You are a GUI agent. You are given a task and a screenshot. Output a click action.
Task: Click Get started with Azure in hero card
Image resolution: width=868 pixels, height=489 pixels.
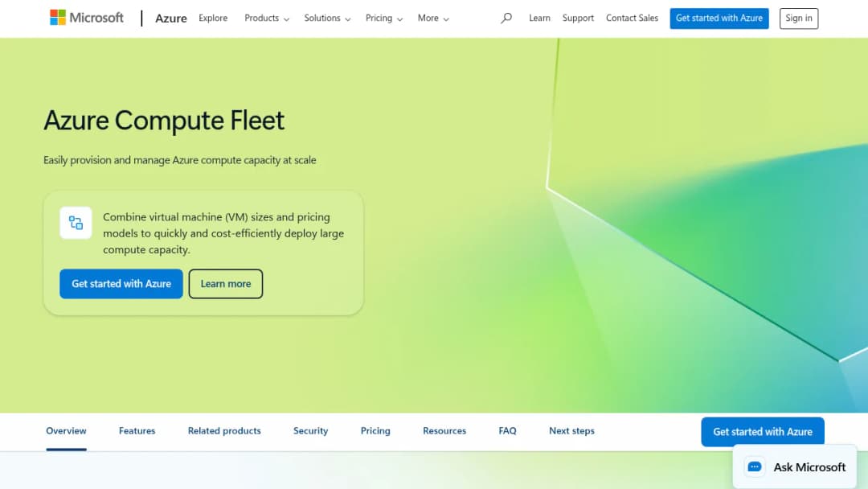click(121, 284)
